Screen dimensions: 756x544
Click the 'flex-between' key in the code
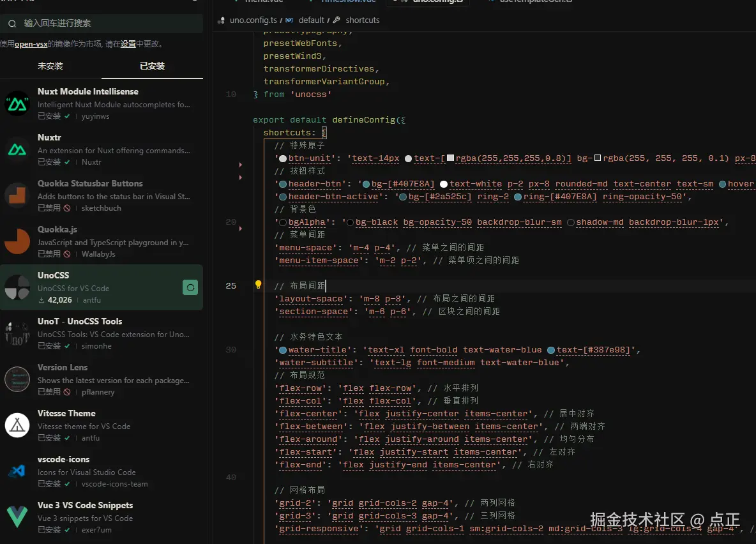pos(311,427)
